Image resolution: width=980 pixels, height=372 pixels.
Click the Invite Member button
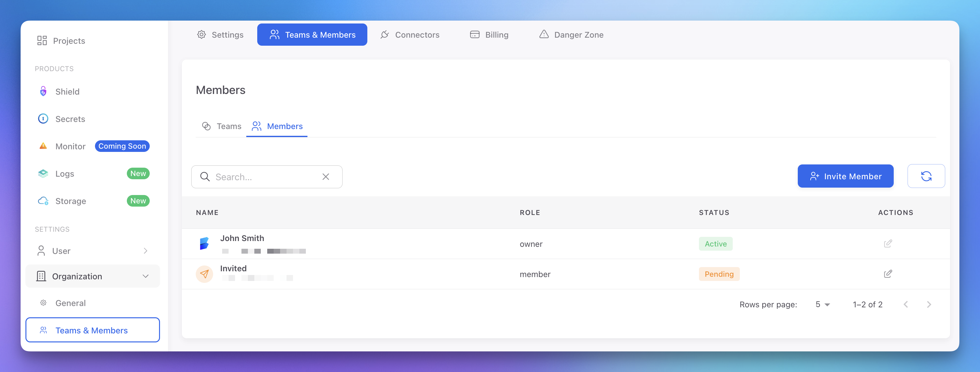[845, 176]
